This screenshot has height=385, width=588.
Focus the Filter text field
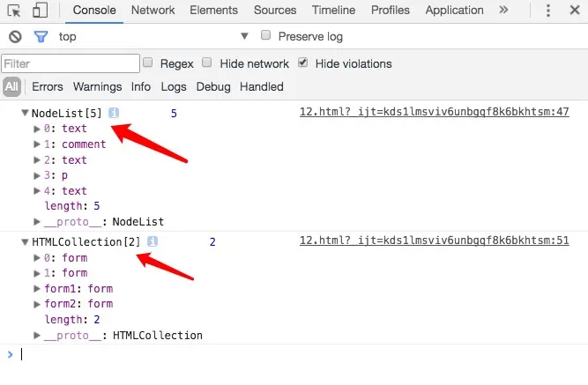click(71, 63)
